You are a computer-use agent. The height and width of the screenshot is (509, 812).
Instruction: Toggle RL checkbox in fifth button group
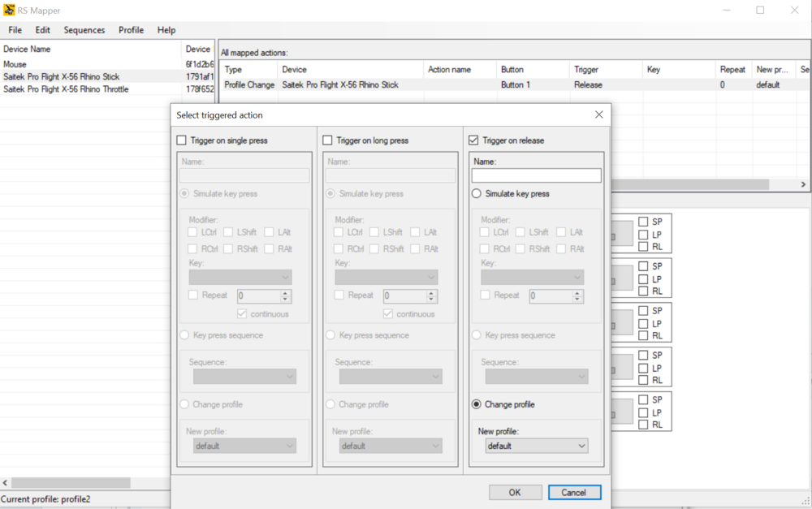click(x=643, y=425)
